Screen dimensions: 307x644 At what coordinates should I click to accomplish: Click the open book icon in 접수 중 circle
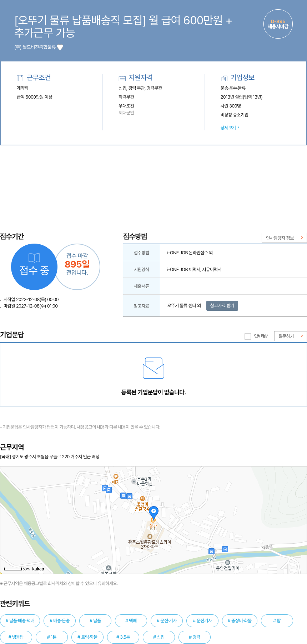[x=34, y=258]
